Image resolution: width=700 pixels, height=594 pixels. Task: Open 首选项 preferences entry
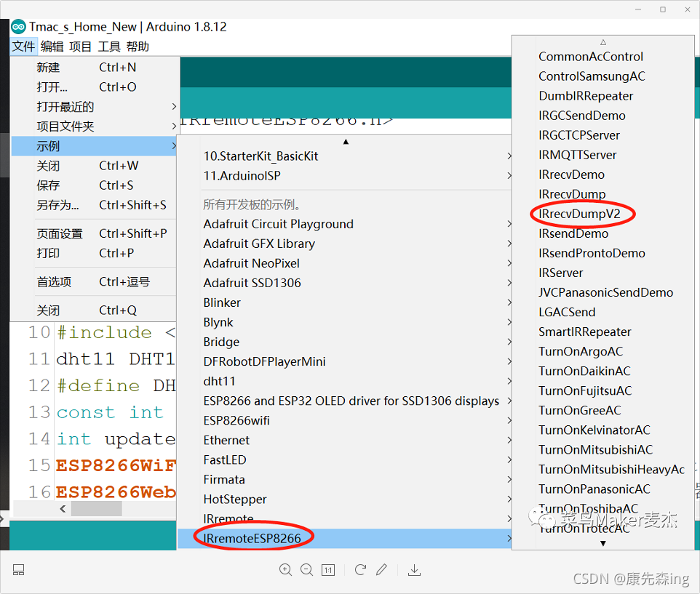94,282
